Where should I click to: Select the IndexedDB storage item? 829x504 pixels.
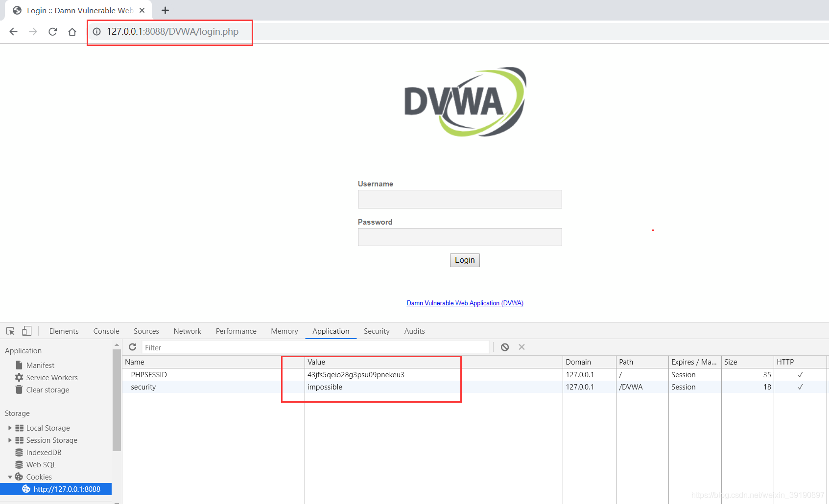44,452
